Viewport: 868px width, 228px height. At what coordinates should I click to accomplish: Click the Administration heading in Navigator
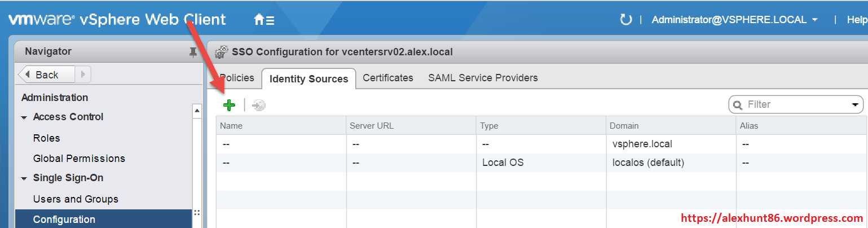(55, 98)
